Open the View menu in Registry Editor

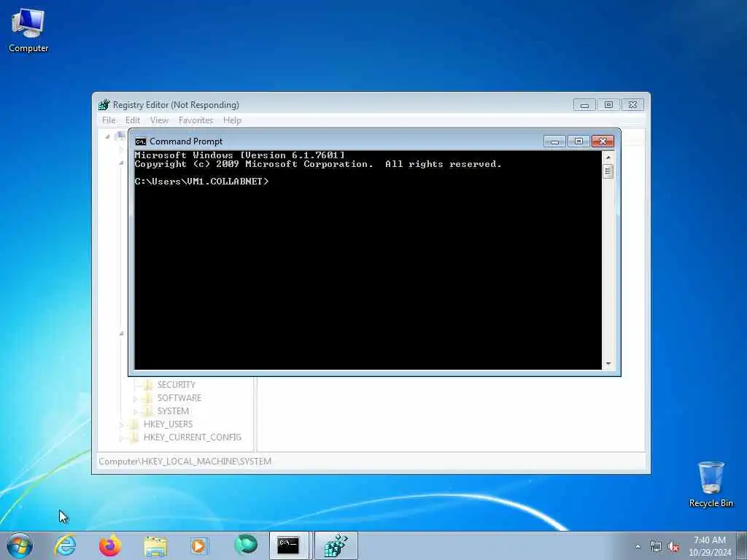coord(159,120)
